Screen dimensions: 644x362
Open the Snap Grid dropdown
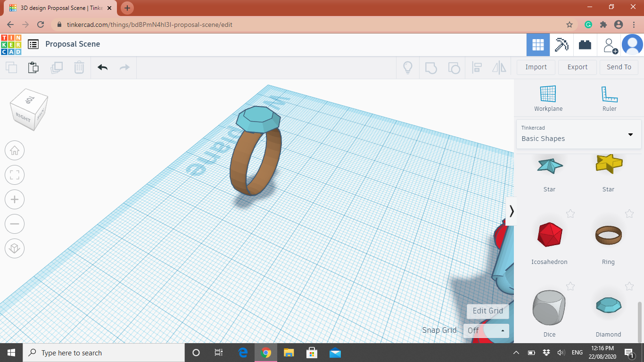pyautogui.click(x=486, y=330)
